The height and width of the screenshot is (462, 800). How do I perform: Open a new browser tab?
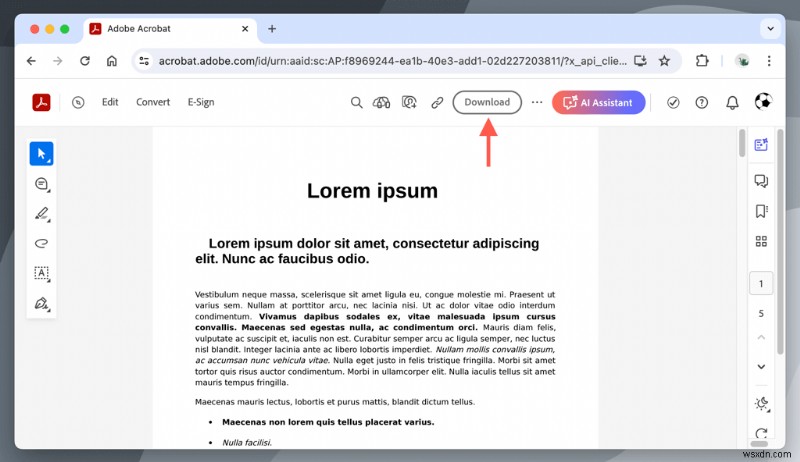pos(272,29)
